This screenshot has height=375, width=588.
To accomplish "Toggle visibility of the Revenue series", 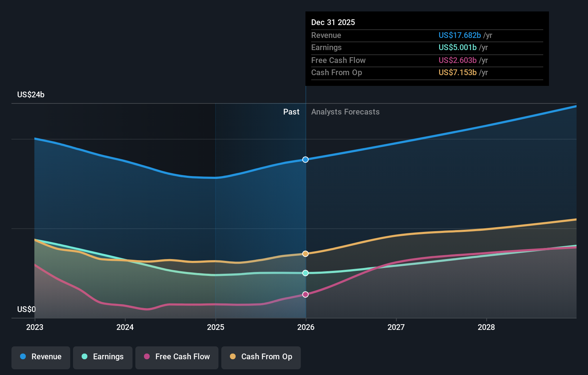I will (x=40, y=357).
